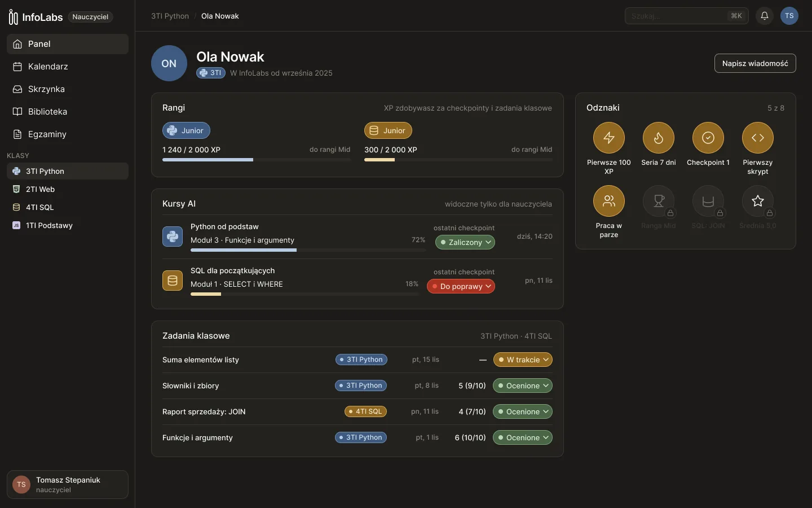Open Egzaminy in the sidebar

(68, 134)
